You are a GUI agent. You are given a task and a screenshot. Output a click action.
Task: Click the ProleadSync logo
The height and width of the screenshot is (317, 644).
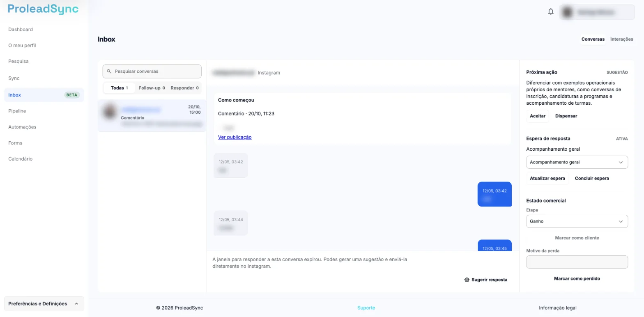point(43,9)
